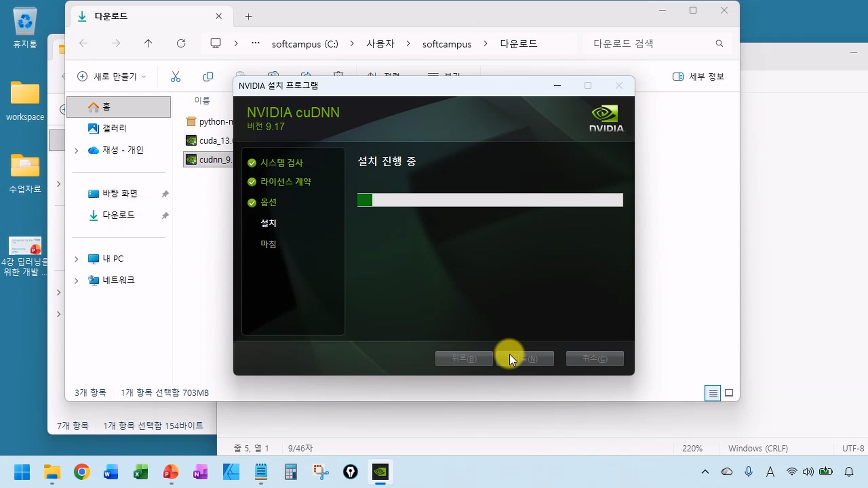Open Calculator from taskbar

(x=290, y=472)
